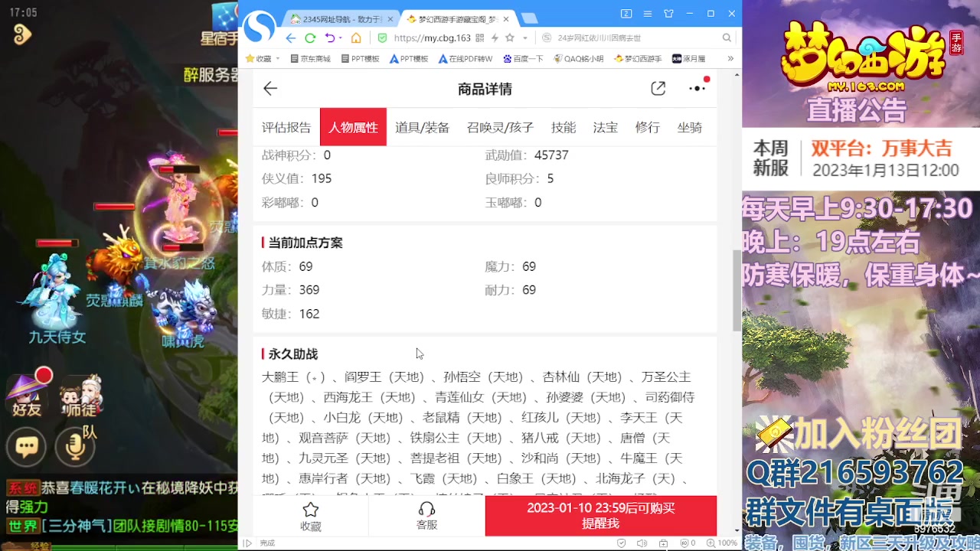Open the browser hamburger menu
The width and height of the screenshot is (980, 551).
coord(648,13)
